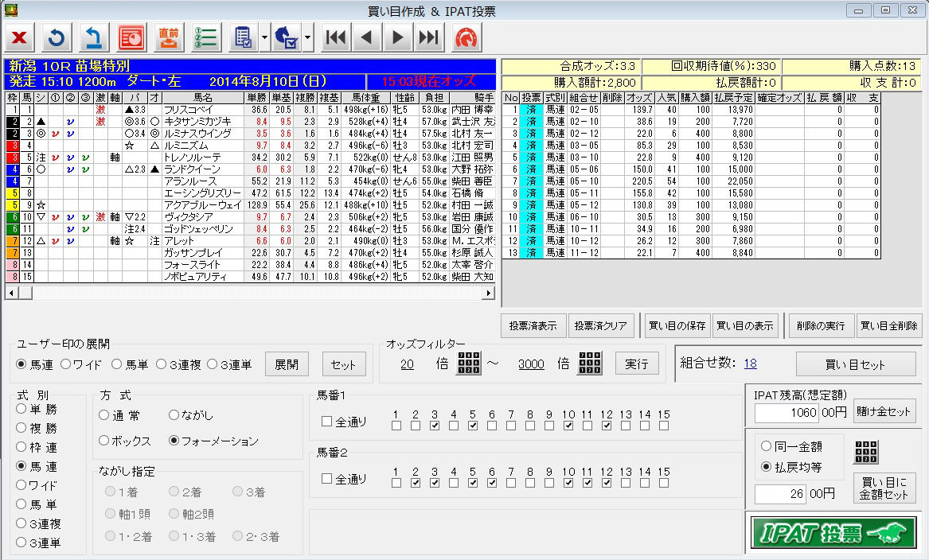This screenshot has height=560, width=929.
Task: Click the 投票済クリア button
Action: [601, 325]
